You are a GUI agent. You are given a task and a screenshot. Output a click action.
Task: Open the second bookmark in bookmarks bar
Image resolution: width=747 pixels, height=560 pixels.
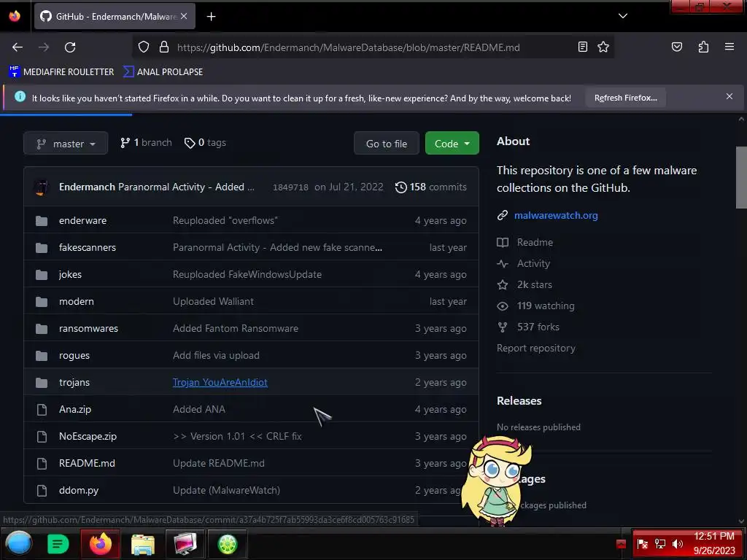click(x=163, y=72)
